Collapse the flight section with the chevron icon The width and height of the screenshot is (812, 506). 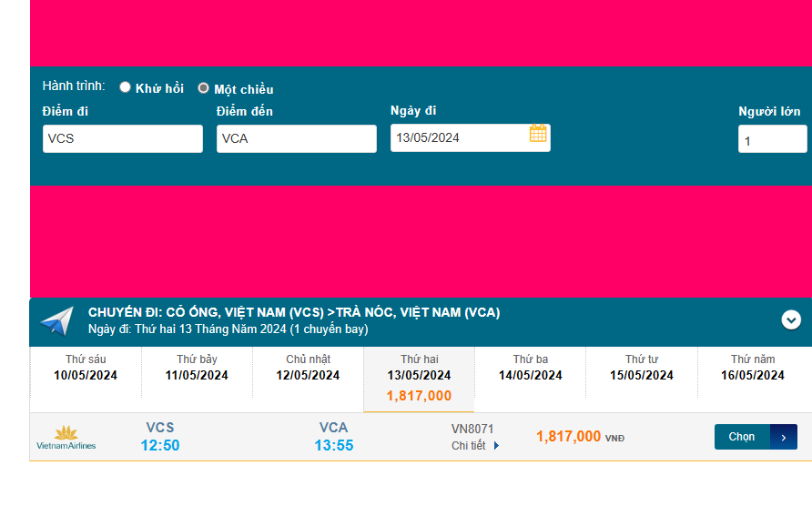791,320
